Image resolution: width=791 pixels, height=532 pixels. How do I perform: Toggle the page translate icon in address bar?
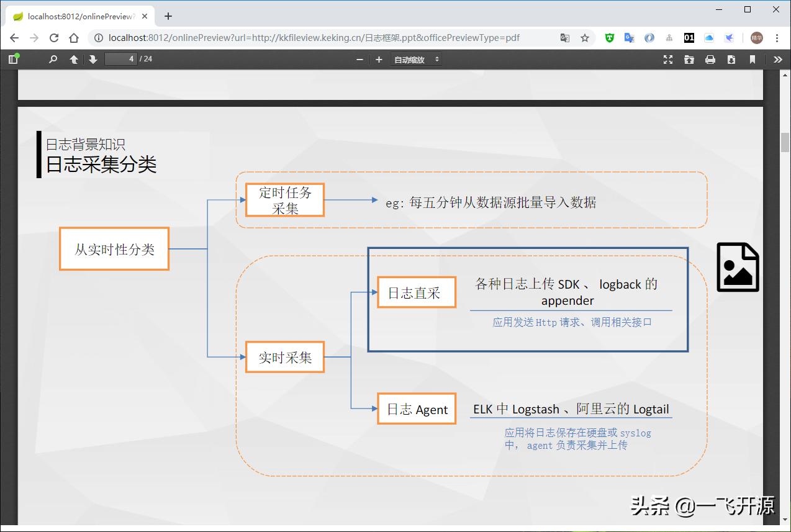pos(564,38)
